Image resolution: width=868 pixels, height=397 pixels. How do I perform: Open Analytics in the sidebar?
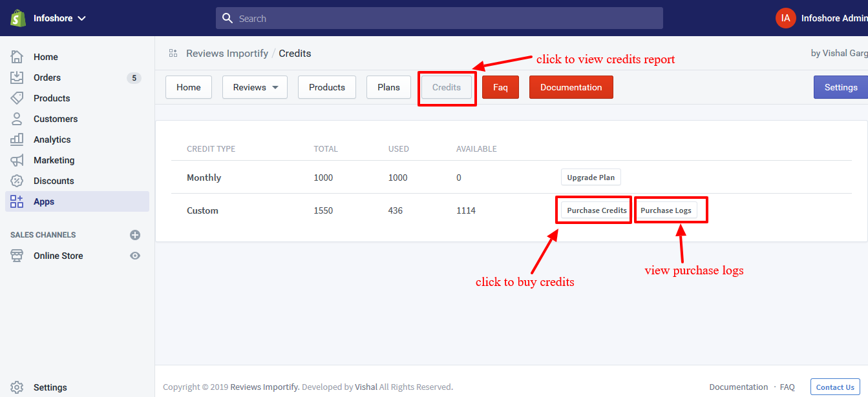[52, 139]
